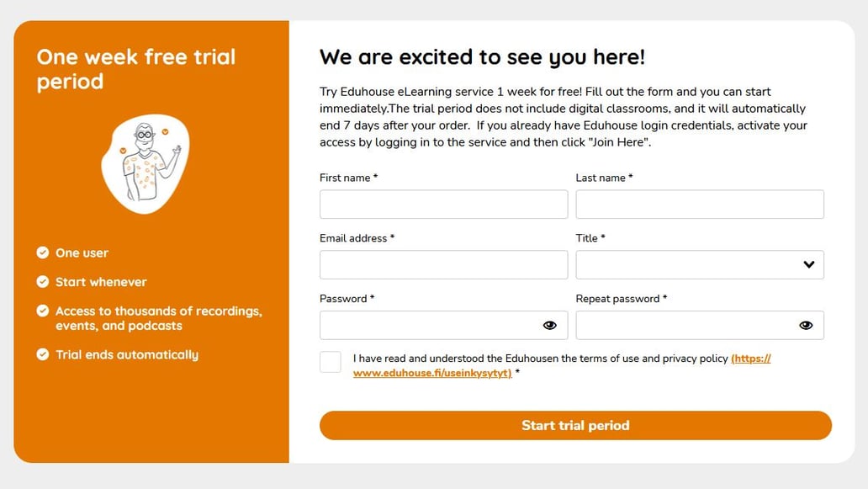Click the Start whenever checkmark icon
Viewport: 868px width, 489px height.
[x=43, y=282]
